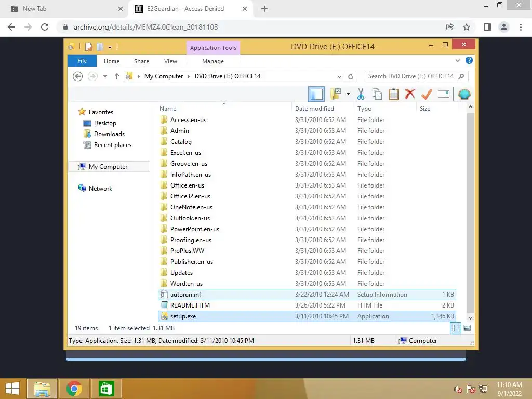Open the Manage ribbon tab
Image resolution: width=532 pixels, height=399 pixels.
pyautogui.click(x=212, y=61)
